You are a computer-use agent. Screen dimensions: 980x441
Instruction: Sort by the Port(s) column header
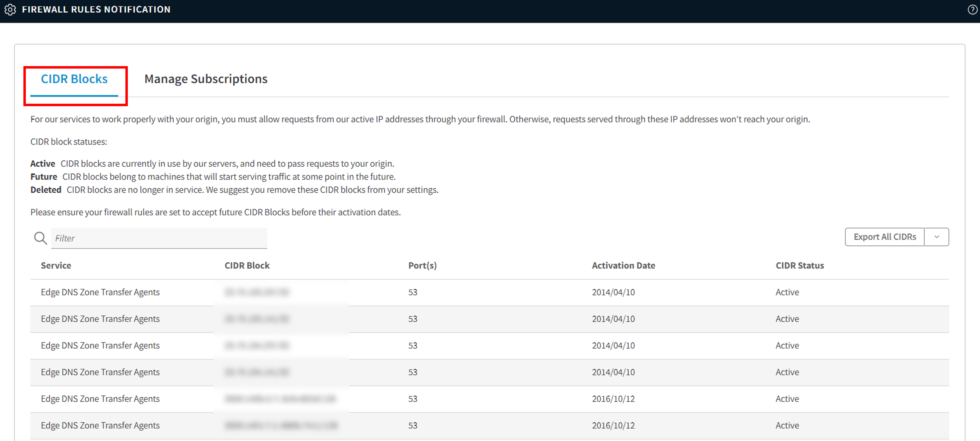click(x=422, y=265)
